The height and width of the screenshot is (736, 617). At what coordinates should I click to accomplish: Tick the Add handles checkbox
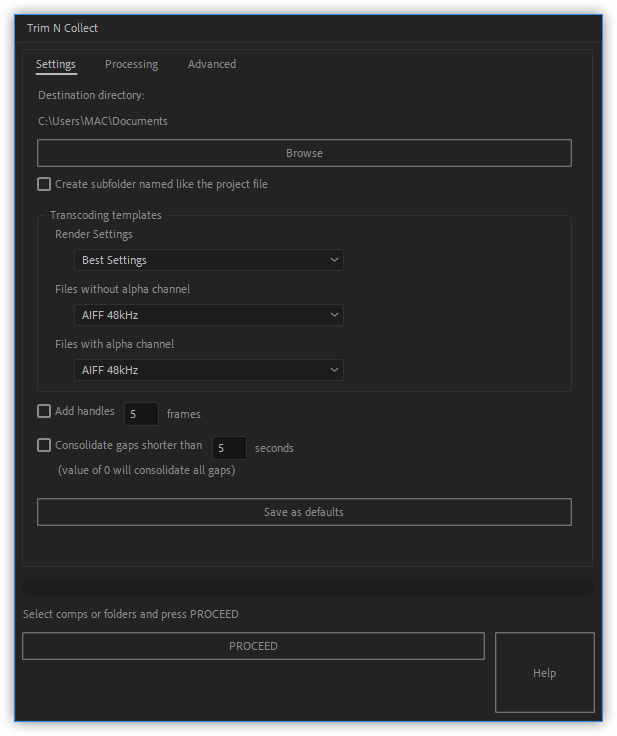[44, 411]
